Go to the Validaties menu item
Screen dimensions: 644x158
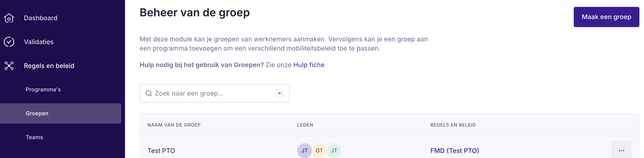point(39,42)
